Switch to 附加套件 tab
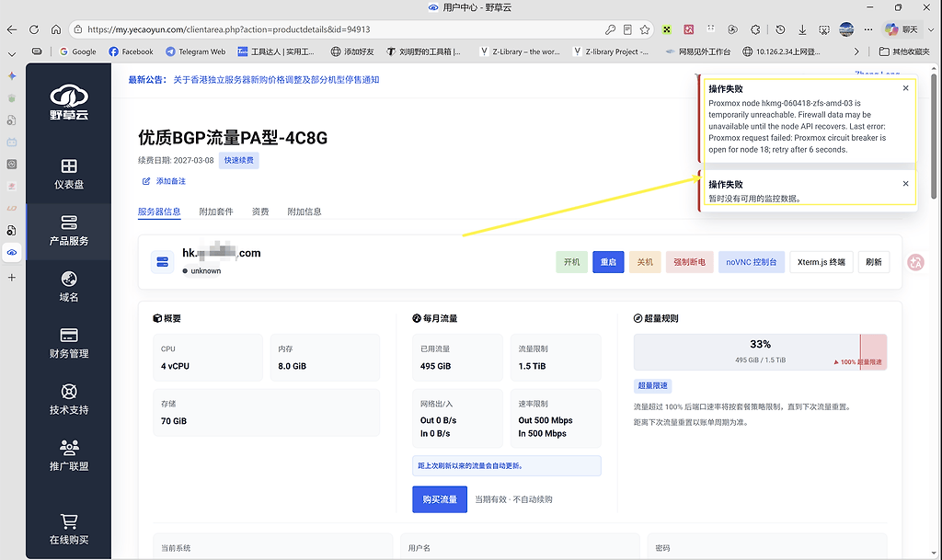Image resolution: width=942 pixels, height=560 pixels. click(215, 211)
